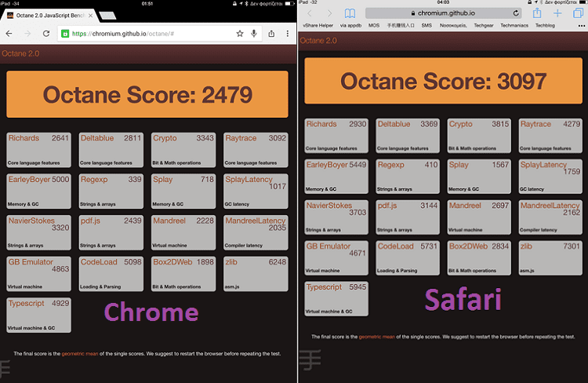
Task: Click the Typescript 4929 result card in Chrome
Action: (x=38, y=315)
